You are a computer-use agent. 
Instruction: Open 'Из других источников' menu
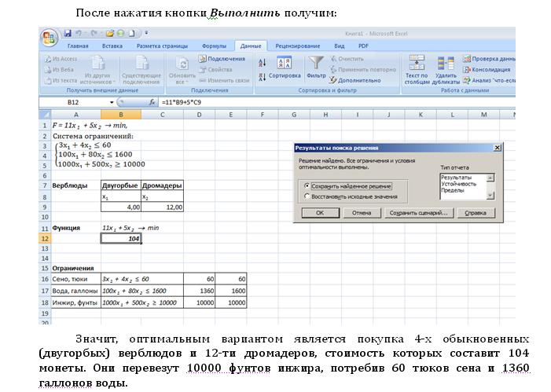pos(97,70)
